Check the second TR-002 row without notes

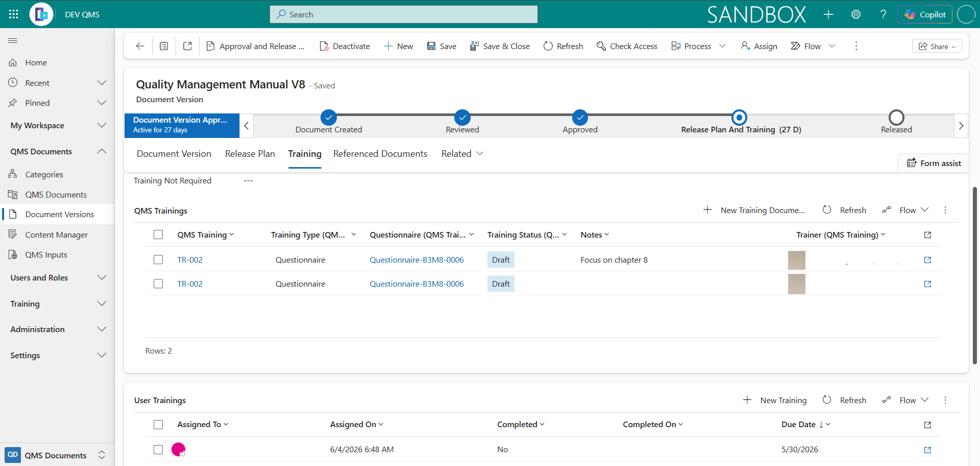click(158, 284)
